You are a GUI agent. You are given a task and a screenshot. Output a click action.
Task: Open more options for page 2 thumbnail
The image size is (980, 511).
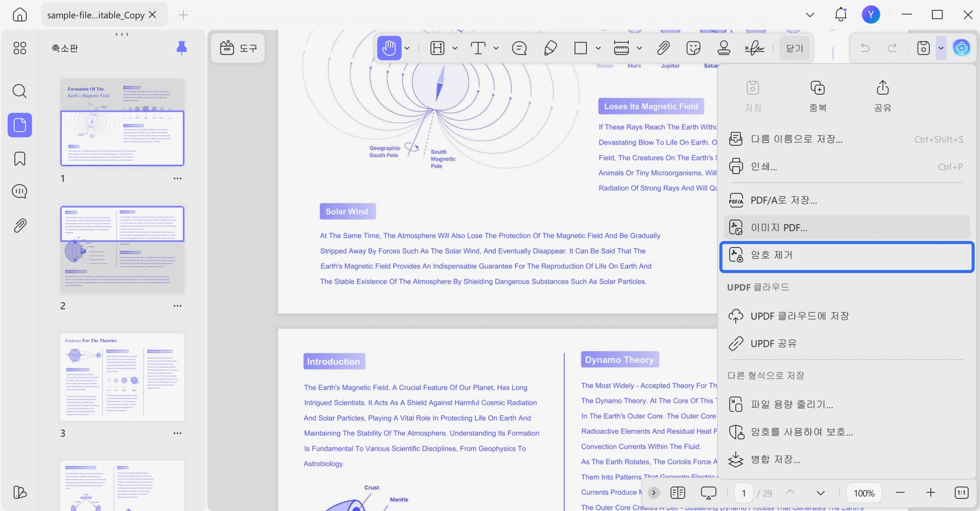click(177, 306)
